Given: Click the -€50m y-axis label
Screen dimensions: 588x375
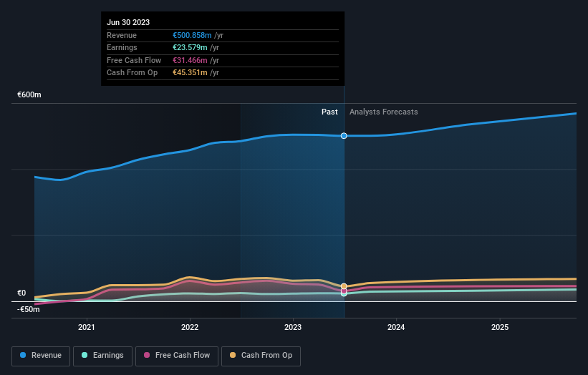Looking at the screenshot, I should [29, 309].
